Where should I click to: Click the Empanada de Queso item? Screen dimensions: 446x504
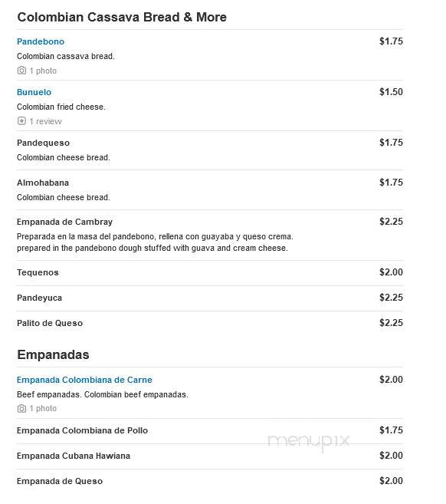coord(60,481)
